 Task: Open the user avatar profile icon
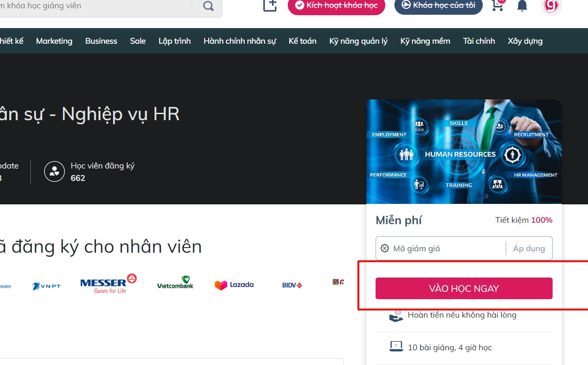pos(551,6)
